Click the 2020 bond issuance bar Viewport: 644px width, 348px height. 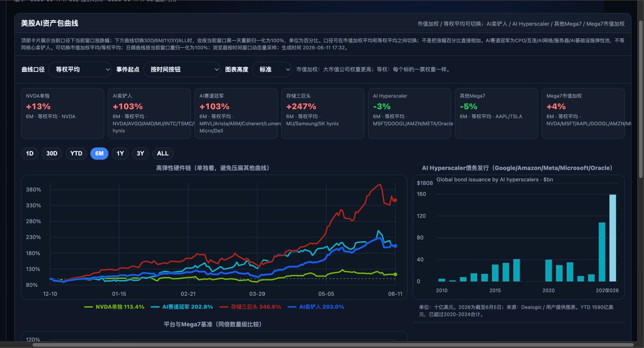coord(548,270)
